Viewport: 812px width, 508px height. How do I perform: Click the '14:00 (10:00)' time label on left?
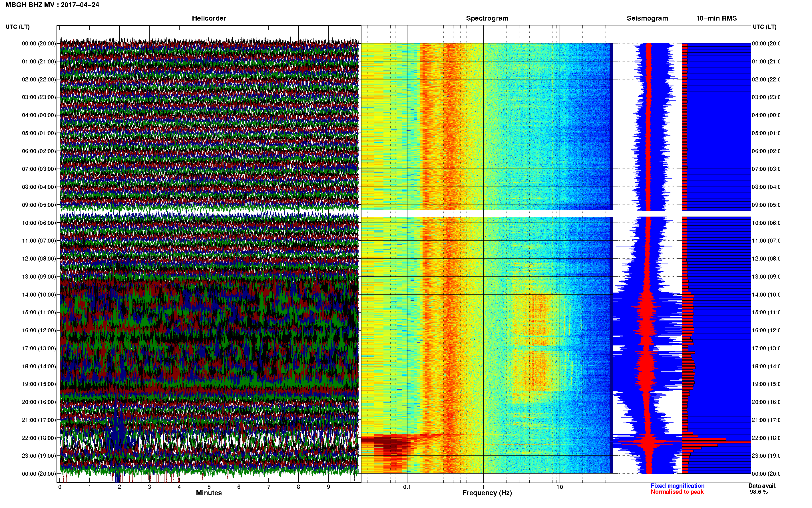[39, 295]
